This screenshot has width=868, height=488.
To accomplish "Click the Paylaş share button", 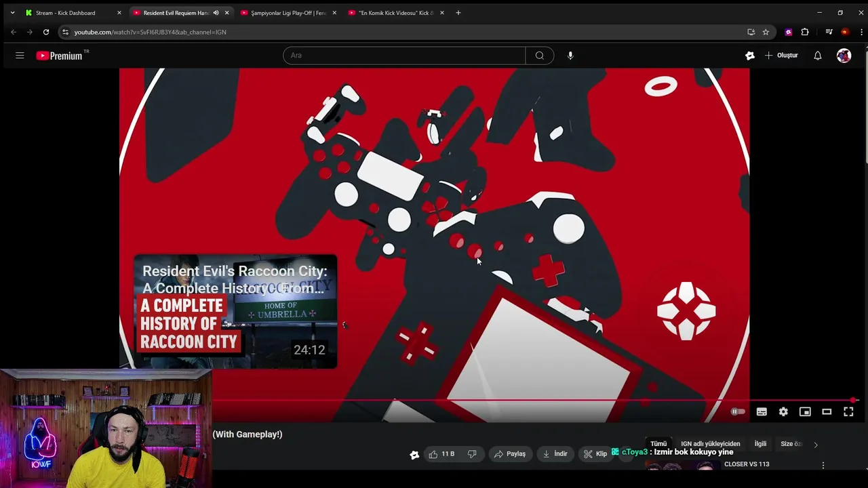I will click(510, 454).
